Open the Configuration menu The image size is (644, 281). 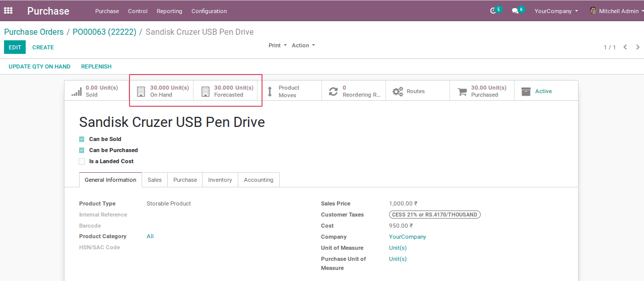click(x=209, y=11)
